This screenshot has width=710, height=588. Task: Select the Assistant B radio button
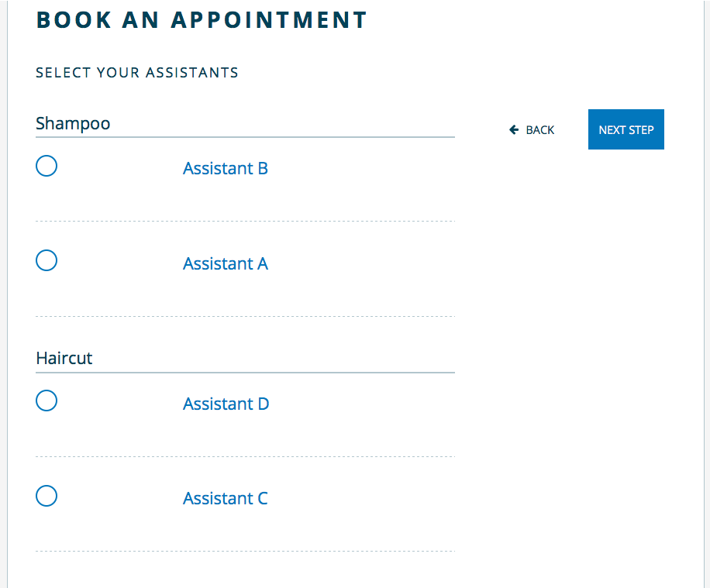click(x=47, y=166)
